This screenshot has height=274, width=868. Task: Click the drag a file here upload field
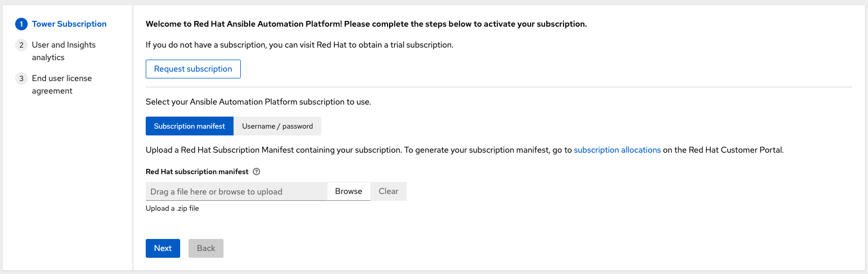(x=237, y=191)
